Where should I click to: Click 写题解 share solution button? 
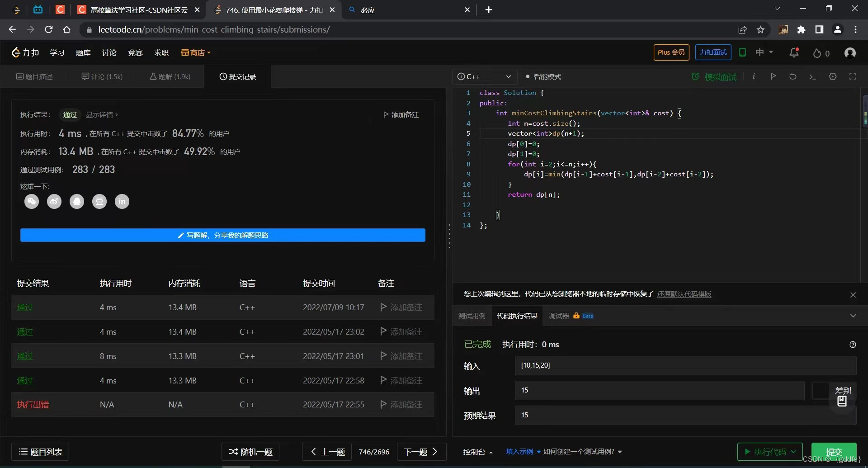223,235
